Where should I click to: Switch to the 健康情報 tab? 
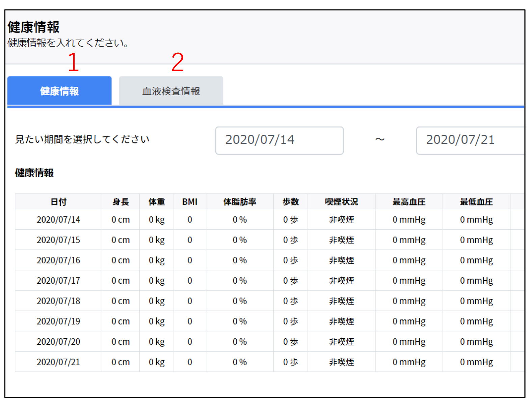click(x=59, y=90)
